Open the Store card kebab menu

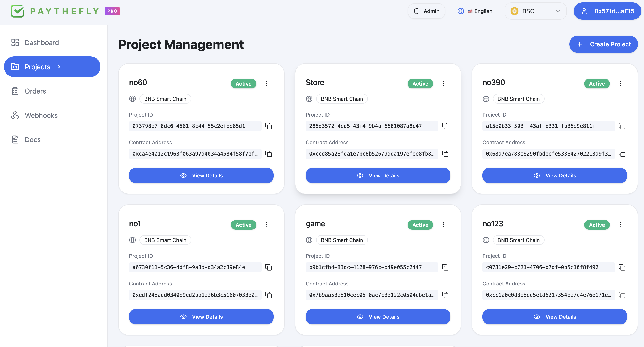[x=443, y=83]
